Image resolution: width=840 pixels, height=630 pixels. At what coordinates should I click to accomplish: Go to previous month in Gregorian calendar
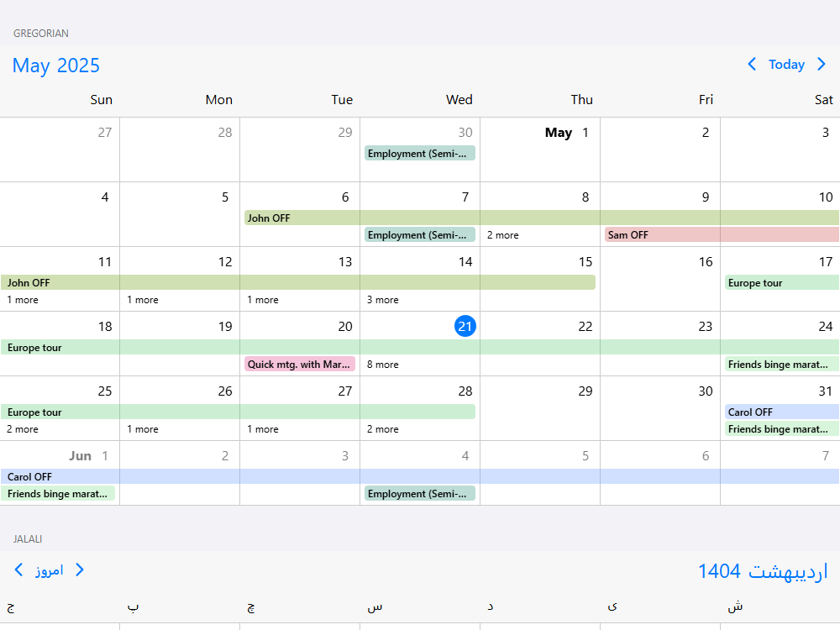click(752, 65)
